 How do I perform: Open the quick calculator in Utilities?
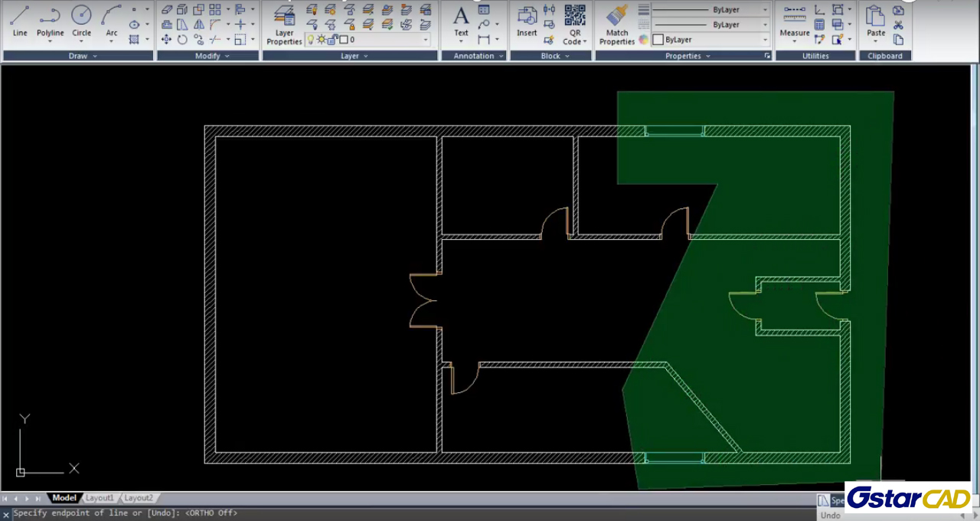point(819,25)
